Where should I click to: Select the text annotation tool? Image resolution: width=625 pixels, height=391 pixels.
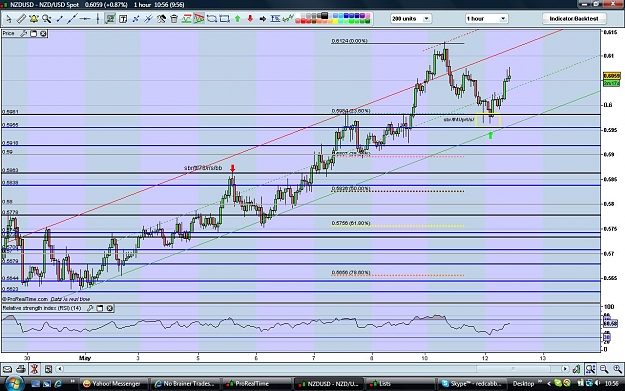pyautogui.click(x=123, y=19)
